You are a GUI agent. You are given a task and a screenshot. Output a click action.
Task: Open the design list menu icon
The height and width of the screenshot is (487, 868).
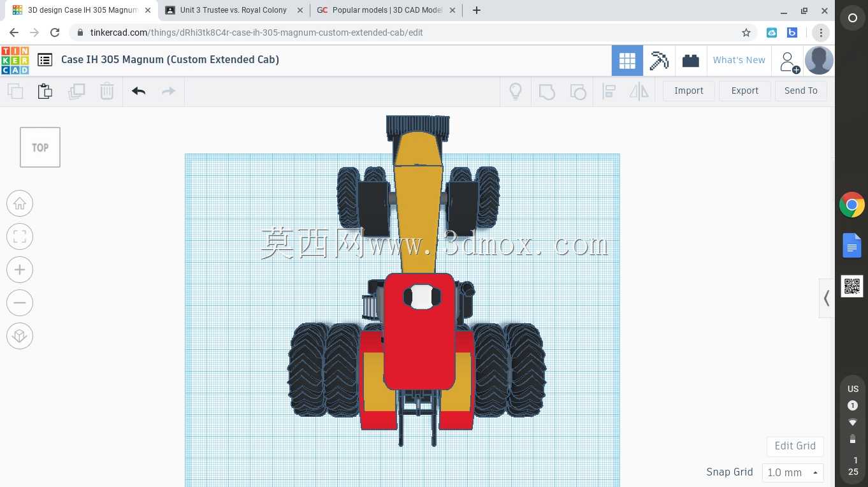45,60
